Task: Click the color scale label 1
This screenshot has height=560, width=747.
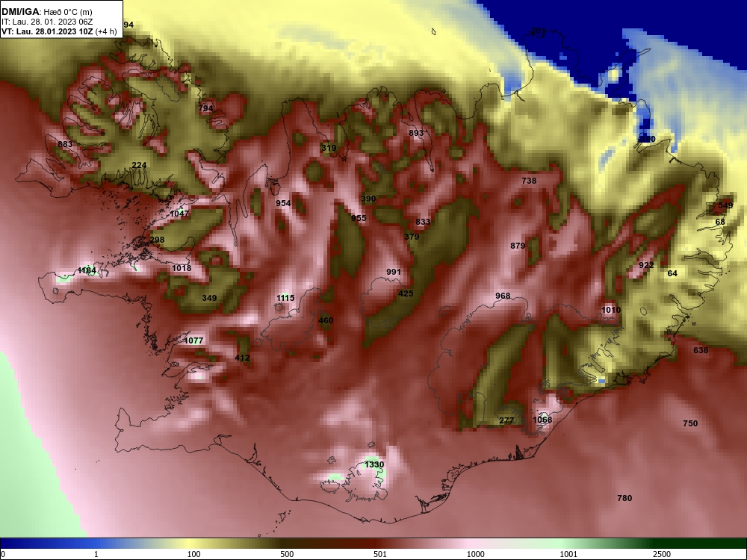Action: click(96, 554)
